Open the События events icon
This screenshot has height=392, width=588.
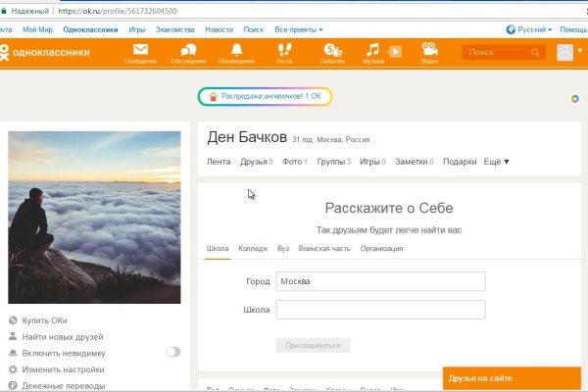click(x=333, y=51)
